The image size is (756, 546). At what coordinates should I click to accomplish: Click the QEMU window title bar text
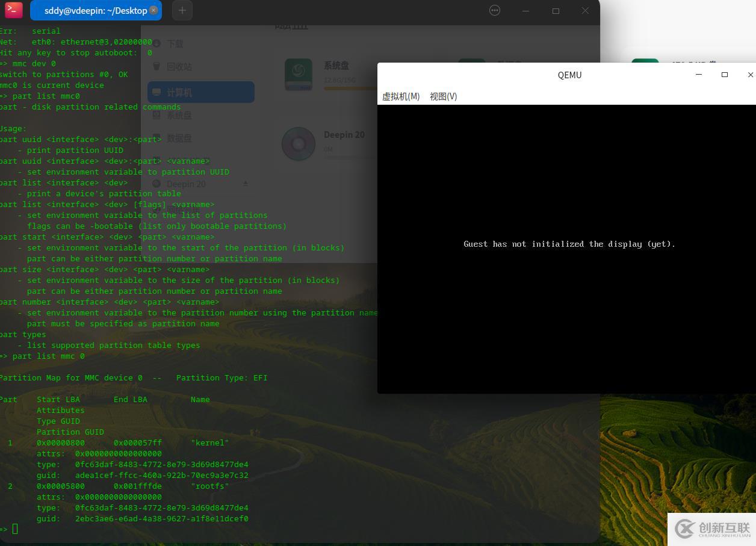point(569,75)
